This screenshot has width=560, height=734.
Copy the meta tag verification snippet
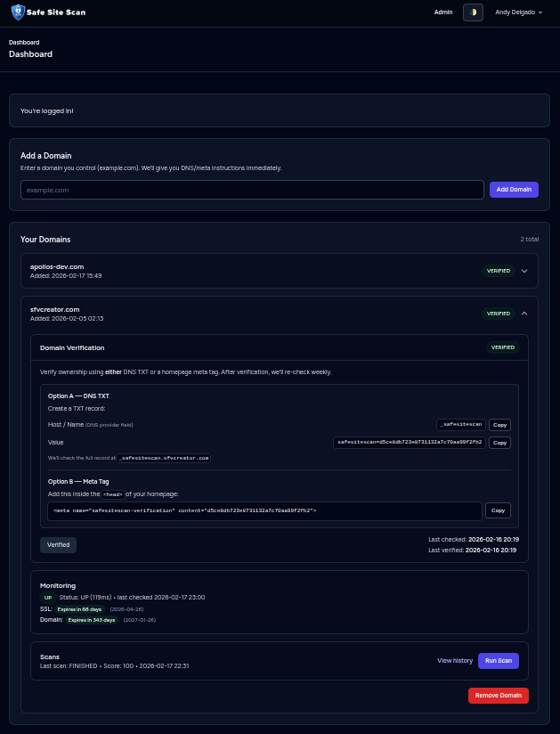(x=497, y=510)
